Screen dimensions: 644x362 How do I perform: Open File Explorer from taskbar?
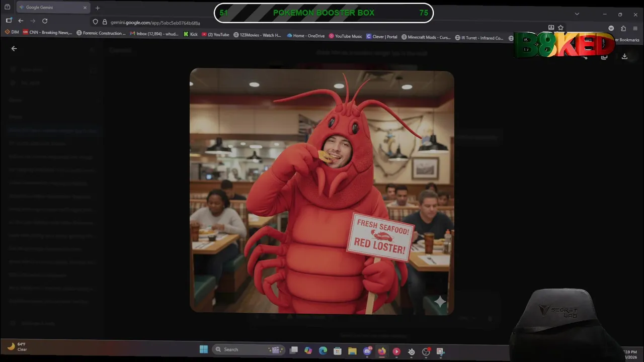(x=352, y=351)
